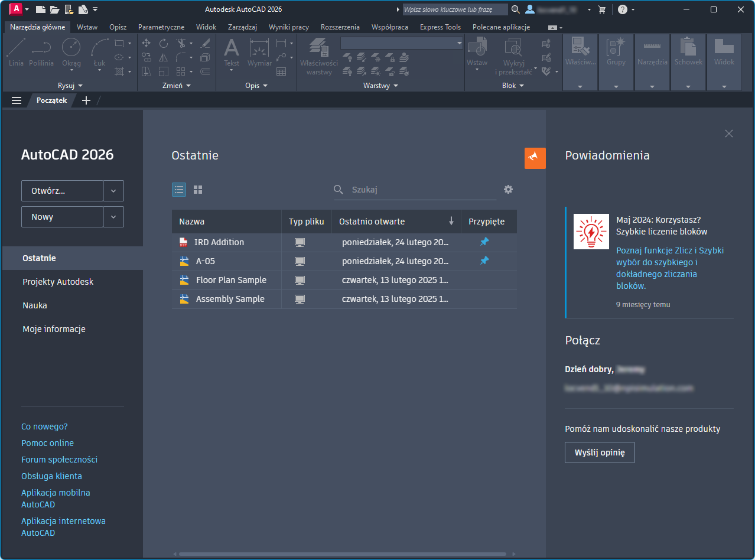
Task: Open the Pomoc online link
Action: (x=47, y=443)
